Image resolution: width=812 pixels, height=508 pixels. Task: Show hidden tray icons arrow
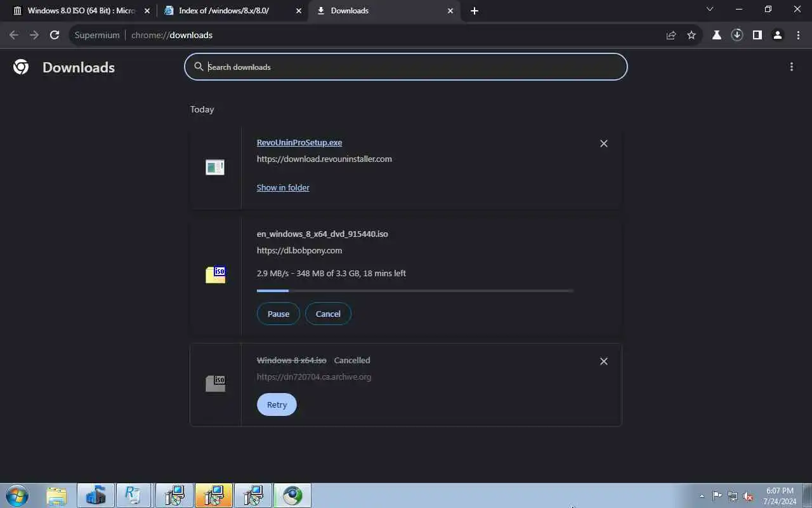click(702, 496)
